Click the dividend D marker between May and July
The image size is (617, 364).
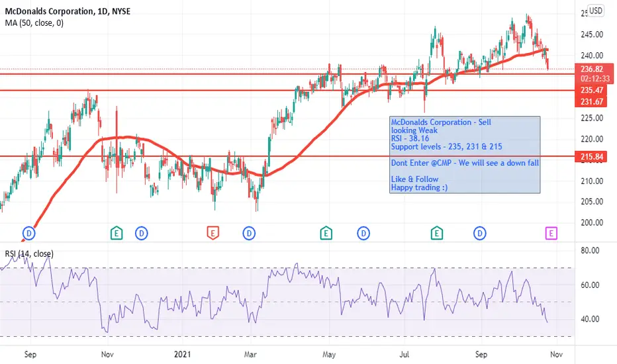[363, 234]
